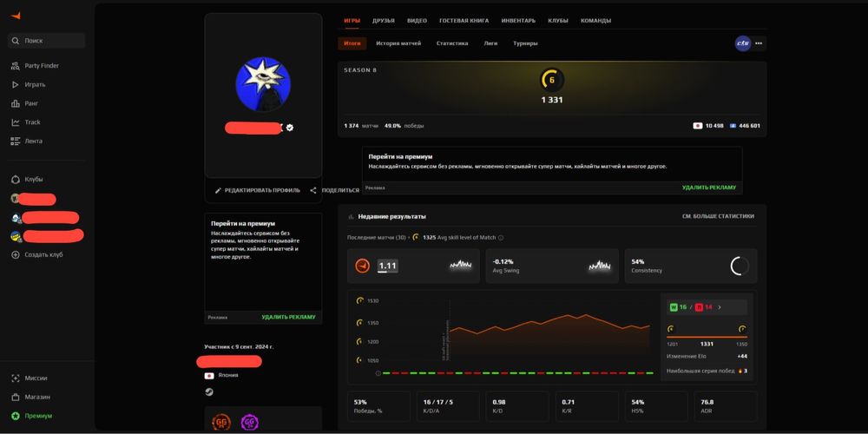Click the purple GG badge
This screenshot has width=868, height=434.
[x=250, y=424]
